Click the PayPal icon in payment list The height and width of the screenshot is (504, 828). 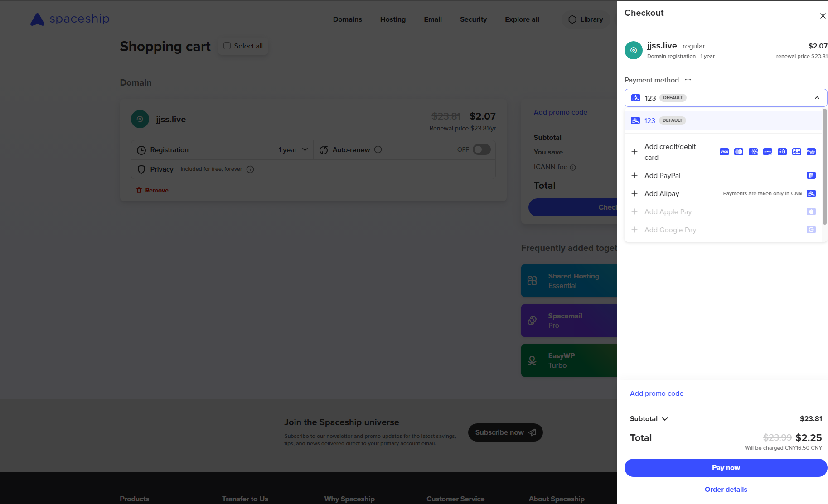pyautogui.click(x=811, y=175)
